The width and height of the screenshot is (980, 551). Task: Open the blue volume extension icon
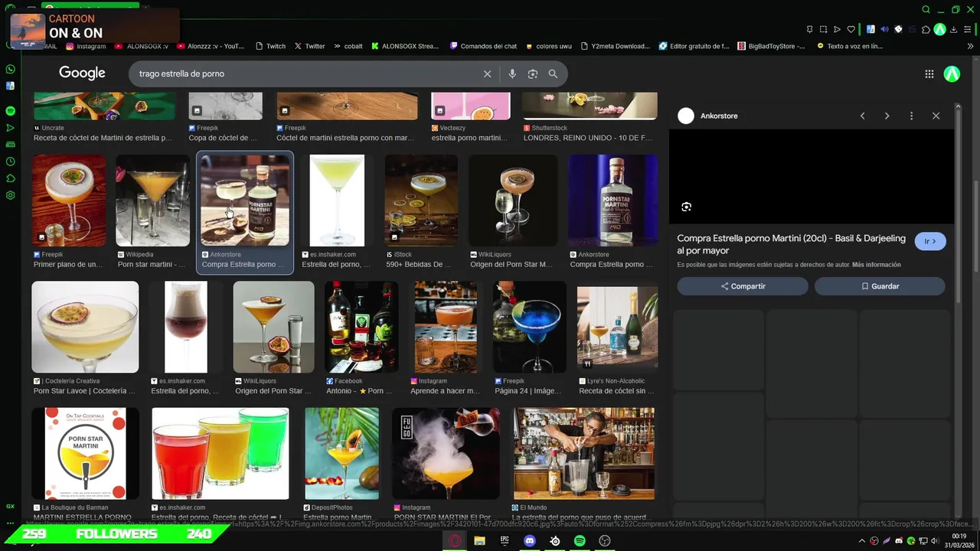click(x=884, y=29)
